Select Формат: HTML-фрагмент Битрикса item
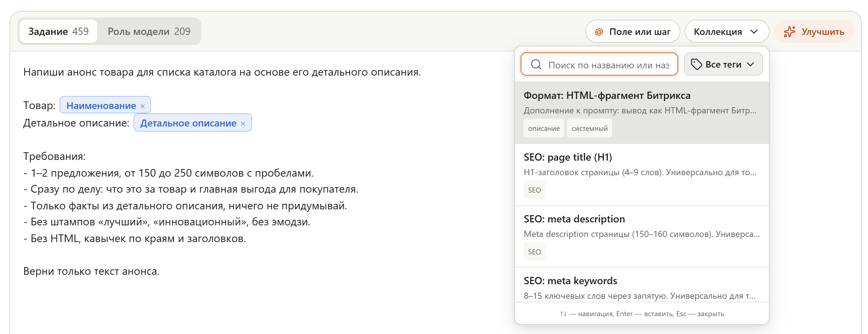This screenshot has width=868, height=334. 641,113
